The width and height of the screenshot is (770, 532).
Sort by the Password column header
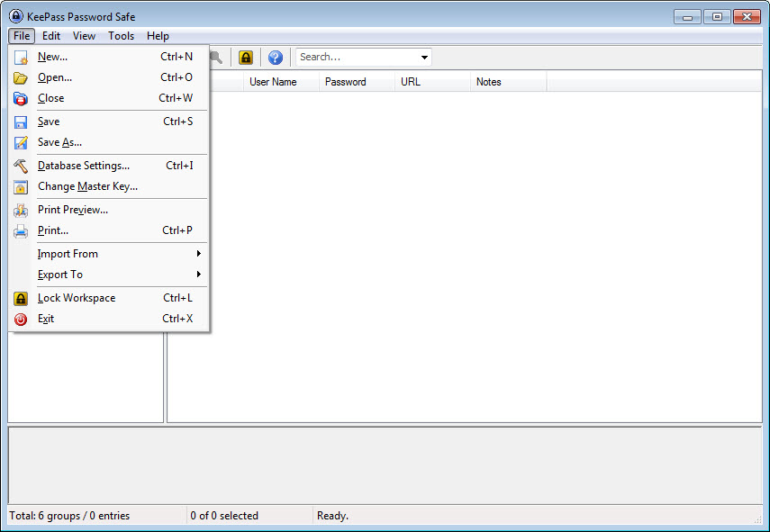point(357,82)
